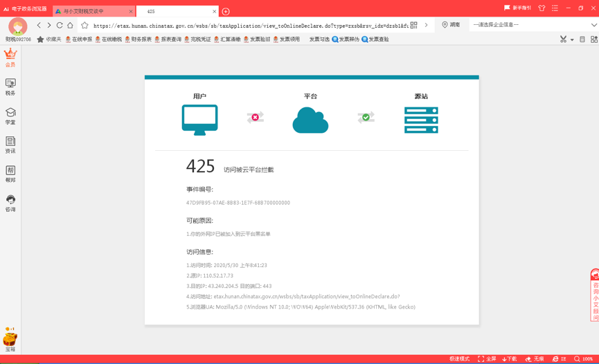Click the calculator icon in the toolbar

[582, 39]
